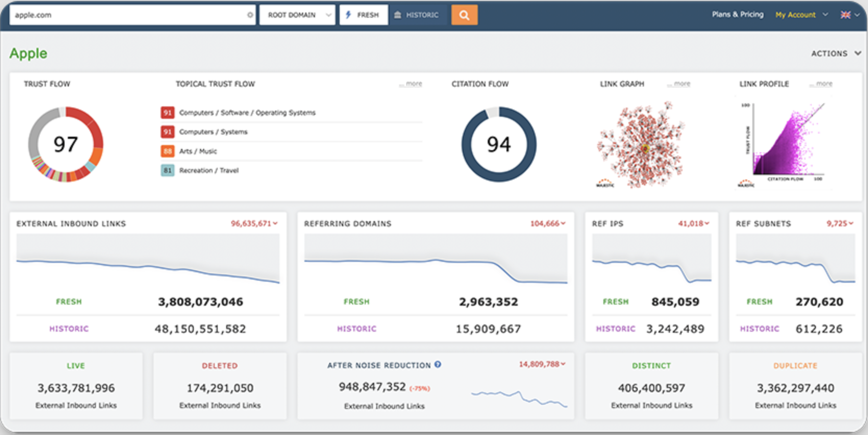Screen dimensions: 868x435
Task: Click the more link for Link Profile
Action: click(x=822, y=83)
